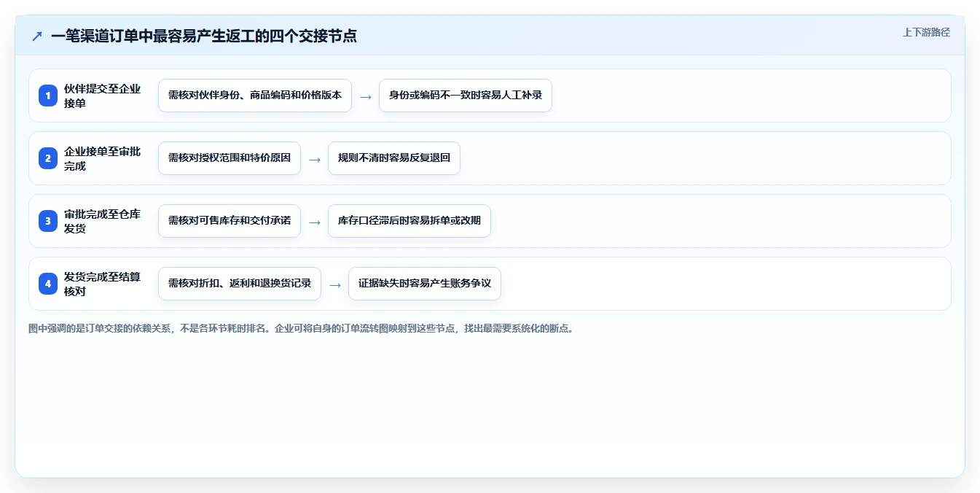Click the 证据缺失时容易产生账务争议 box
Viewport: 980px width, 493px height.
click(x=425, y=284)
